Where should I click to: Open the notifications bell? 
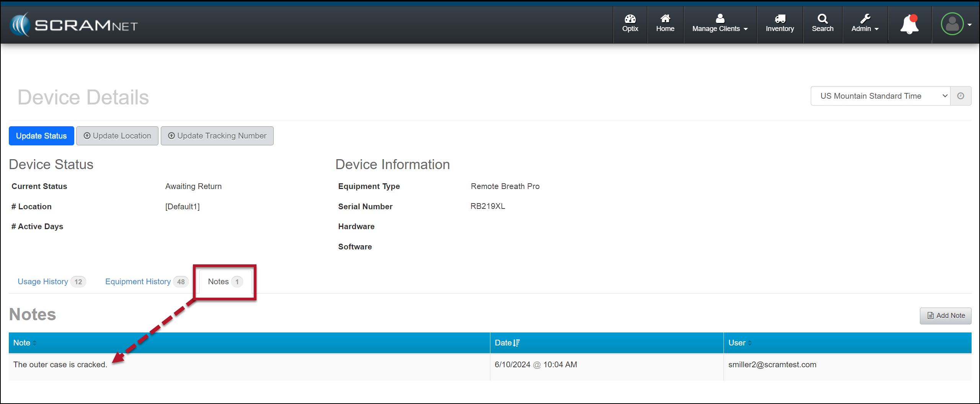pos(909,24)
